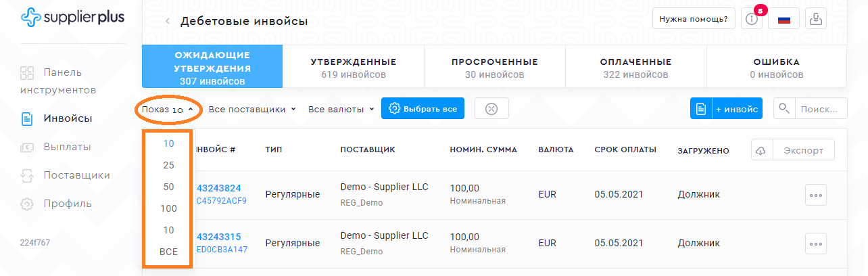The height and width of the screenshot is (276, 868).
Task: Click the export cloud download icon
Action: [x=760, y=150]
